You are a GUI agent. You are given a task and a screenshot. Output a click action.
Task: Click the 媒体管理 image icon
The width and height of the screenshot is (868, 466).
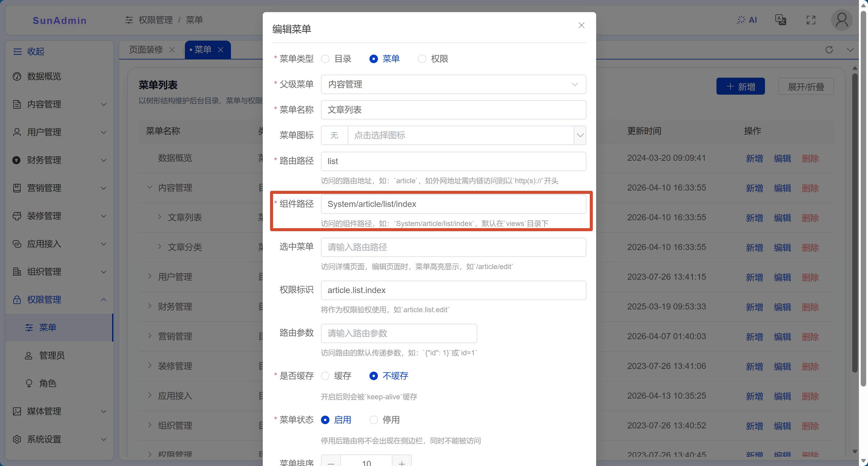[17, 411]
